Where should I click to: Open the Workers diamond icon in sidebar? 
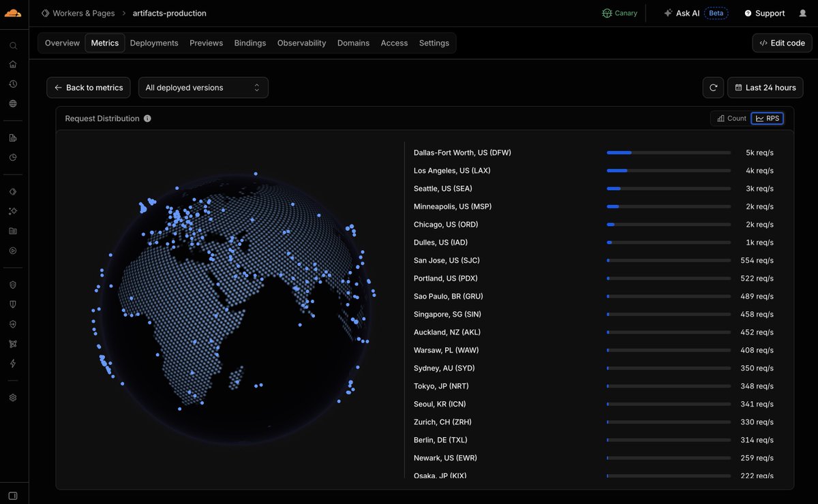13,192
